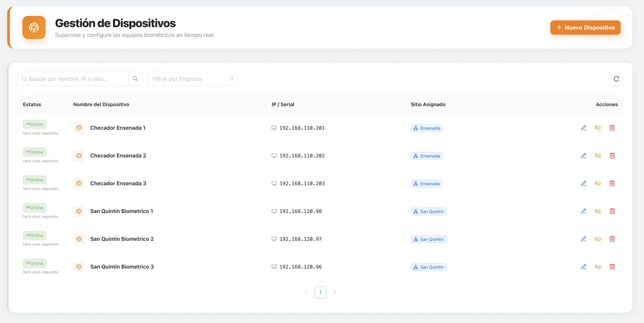This screenshot has width=644, height=323.
Task: Unlink Checador Ensenada 2 device icon
Action: pyautogui.click(x=598, y=155)
